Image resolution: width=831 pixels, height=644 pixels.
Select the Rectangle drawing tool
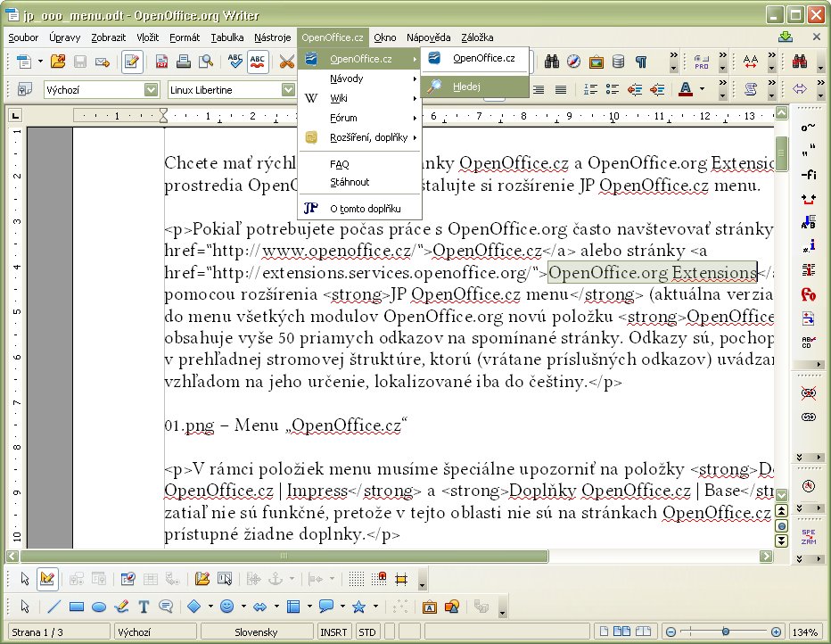[77, 607]
